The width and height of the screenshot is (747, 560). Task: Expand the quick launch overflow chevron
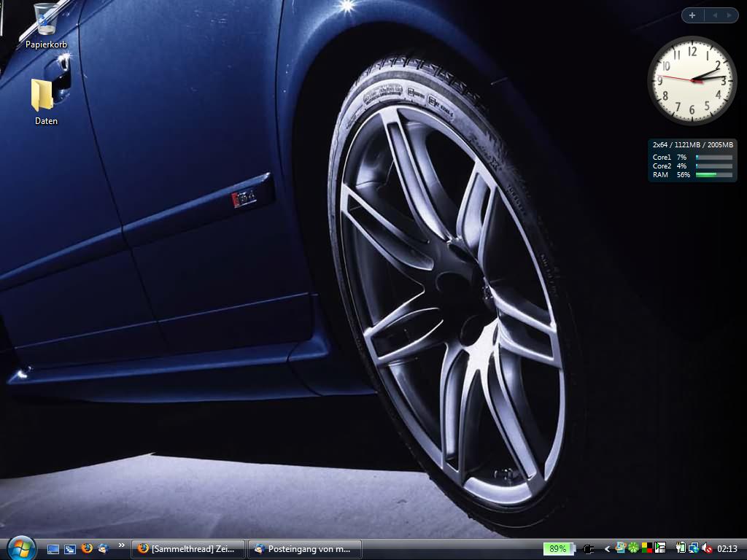tap(122, 545)
